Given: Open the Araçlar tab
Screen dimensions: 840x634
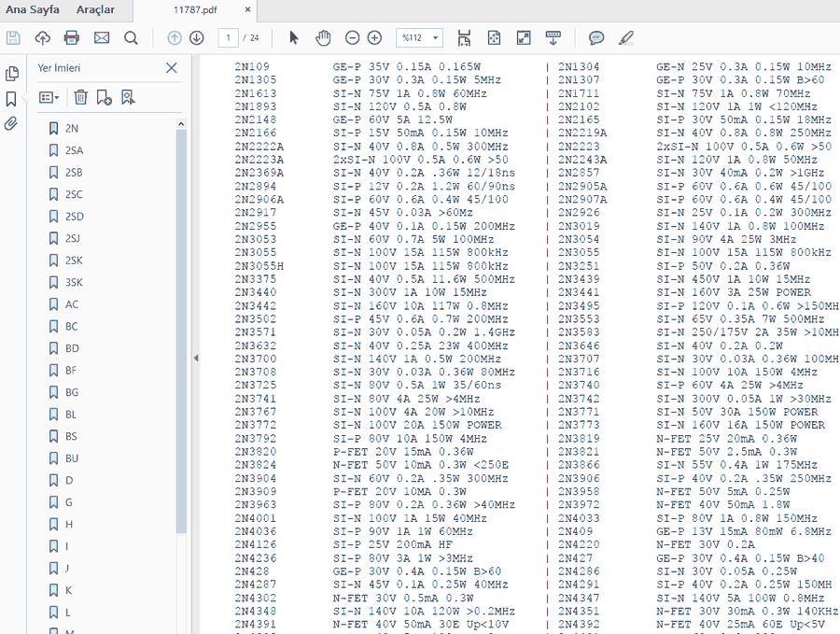Looking at the screenshot, I should click(95, 9).
